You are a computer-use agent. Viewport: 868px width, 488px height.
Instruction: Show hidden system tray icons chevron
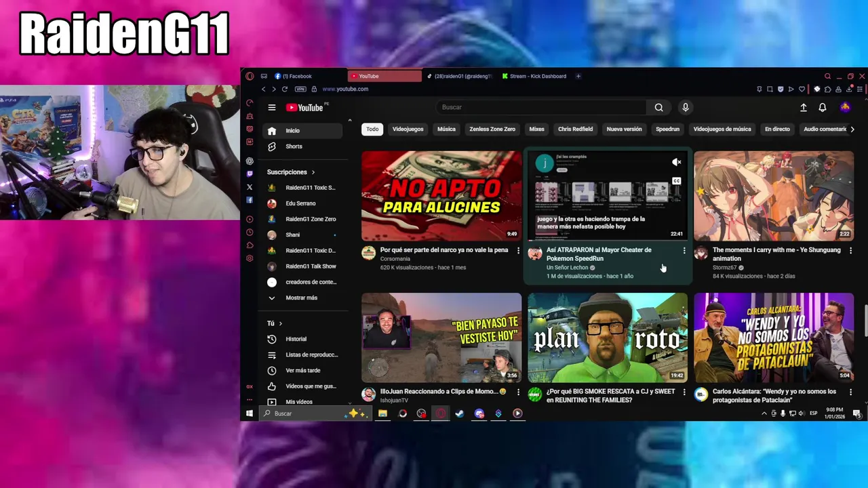(x=764, y=413)
